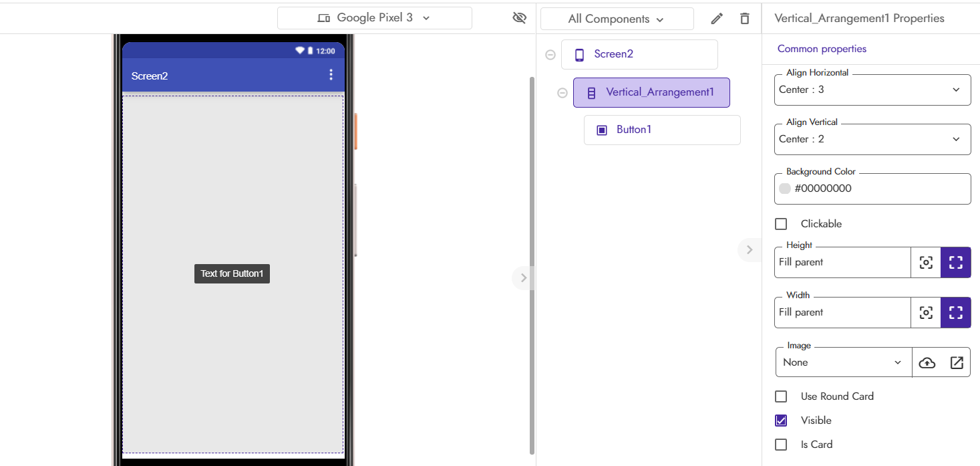The height and width of the screenshot is (466, 980).
Task: Collapse the Screen2 tree node
Action: 550,55
